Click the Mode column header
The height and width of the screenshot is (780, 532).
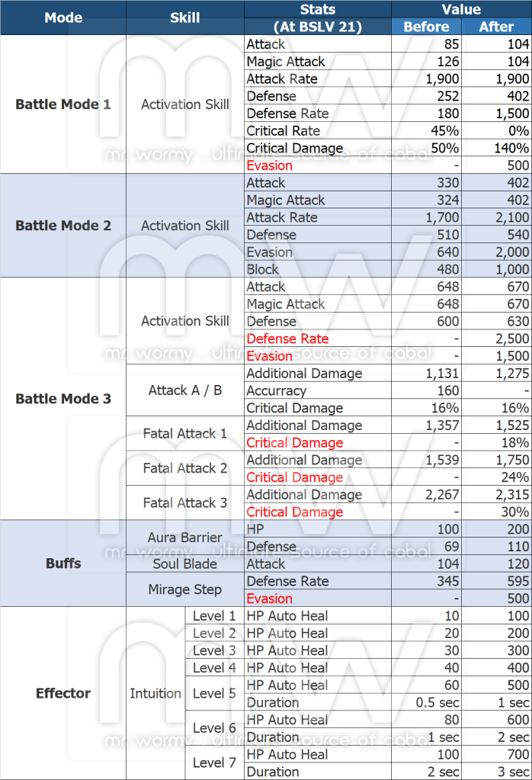click(63, 18)
